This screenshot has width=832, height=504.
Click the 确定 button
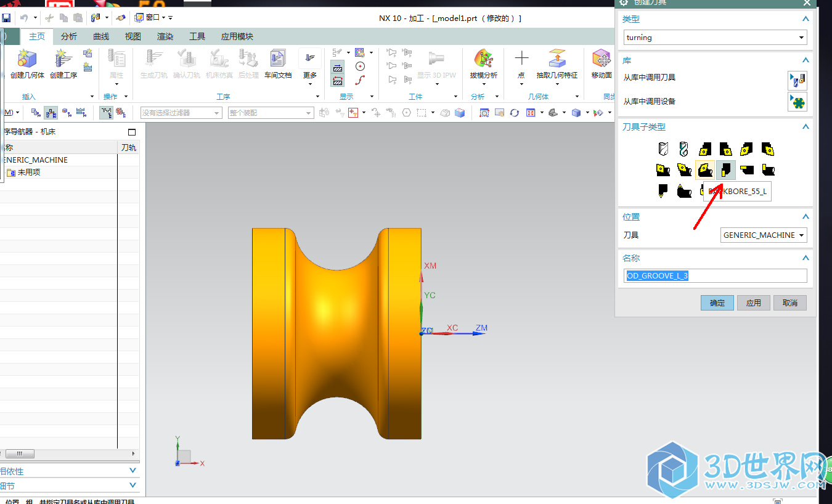717,303
